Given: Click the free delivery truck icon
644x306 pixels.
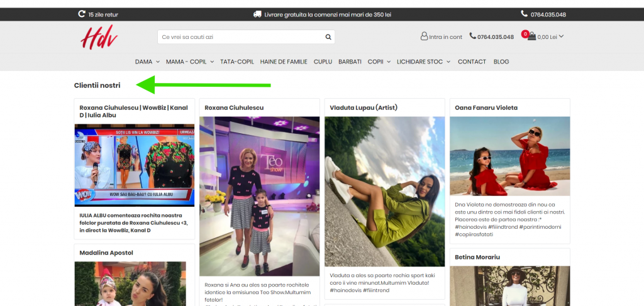Looking at the screenshot, I should pyautogui.click(x=257, y=14).
